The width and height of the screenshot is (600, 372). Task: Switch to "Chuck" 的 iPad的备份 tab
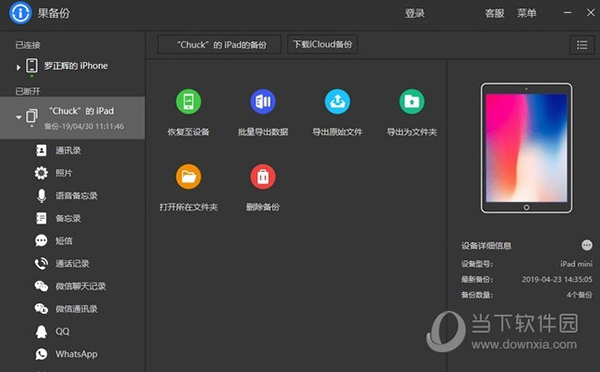(220, 45)
